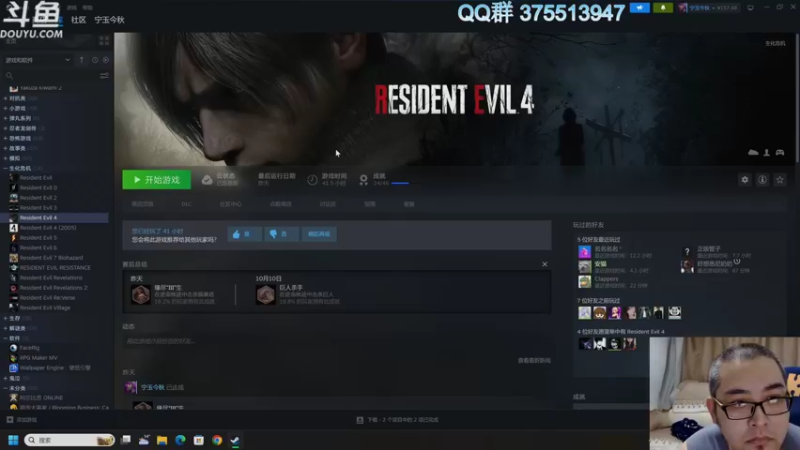Screen dimensions: 800x450
Task: Expand 生存 category
Action: pyautogui.click(x=17, y=318)
